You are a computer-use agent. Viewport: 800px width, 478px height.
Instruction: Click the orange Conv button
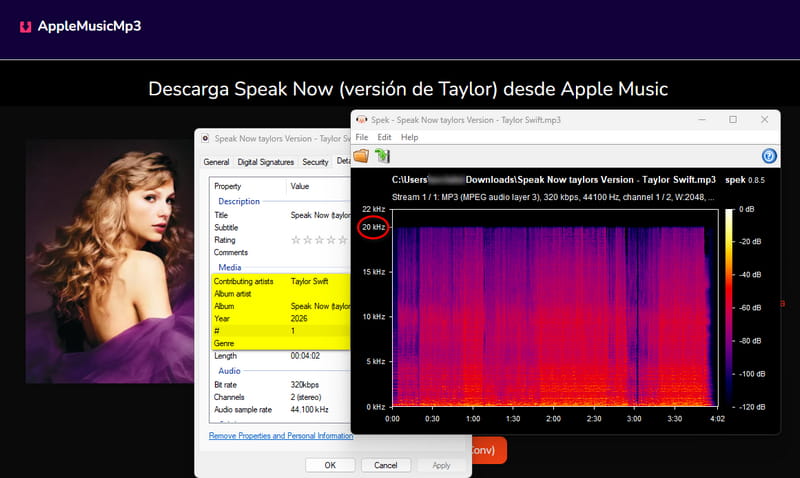487,450
